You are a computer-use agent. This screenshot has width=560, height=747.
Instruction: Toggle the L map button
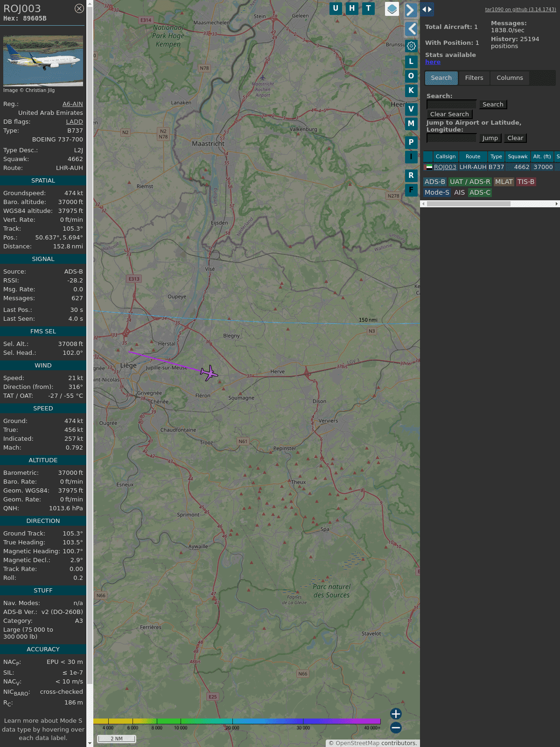tap(411, 62)
